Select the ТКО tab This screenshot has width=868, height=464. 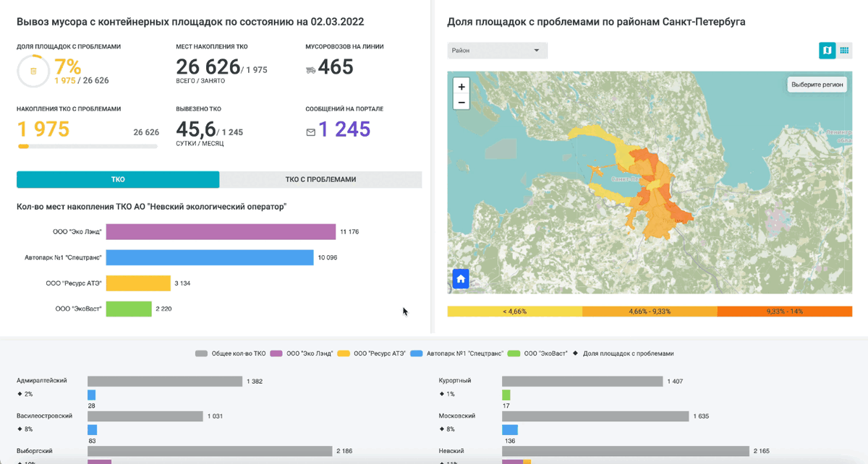pos(118,179)
